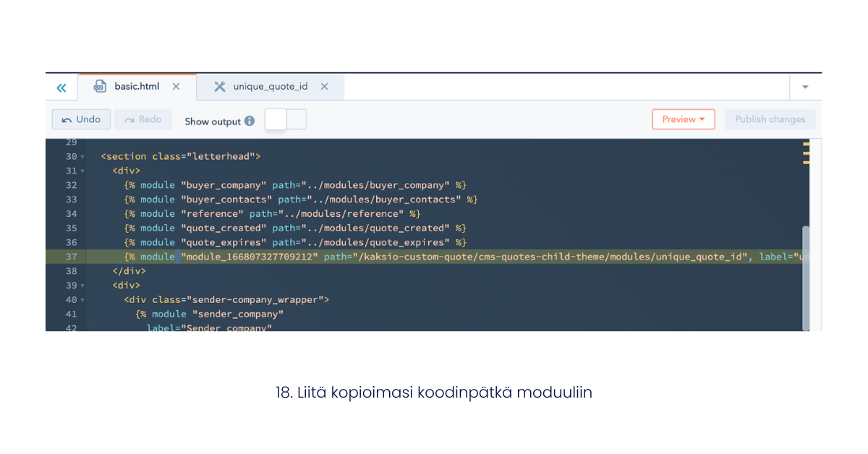Click line number 37 in gutter
This screenshot has height=454, width=868.
pyautogui.click(x=71, y=257)
